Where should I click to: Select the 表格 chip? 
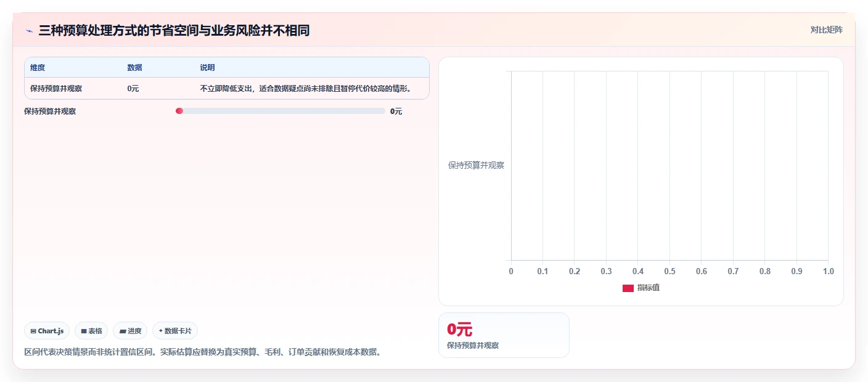tap(91, 331)
